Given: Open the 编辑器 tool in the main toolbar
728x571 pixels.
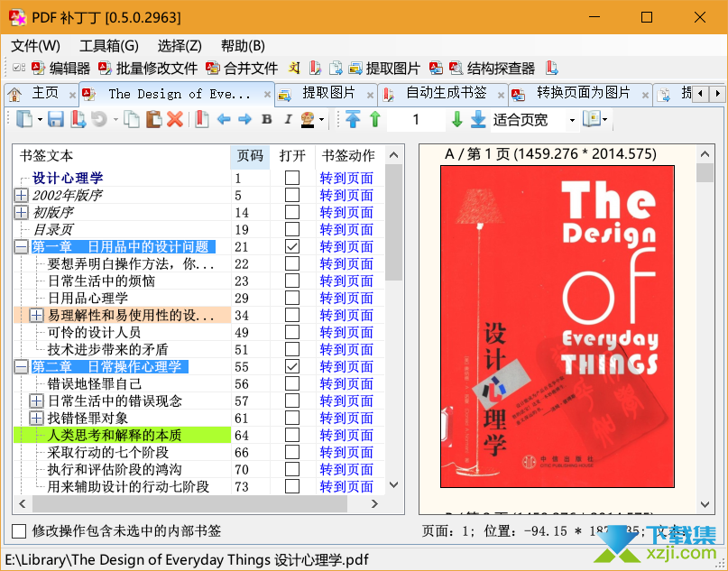Looking at the screenshot, I should coord(60,69).
